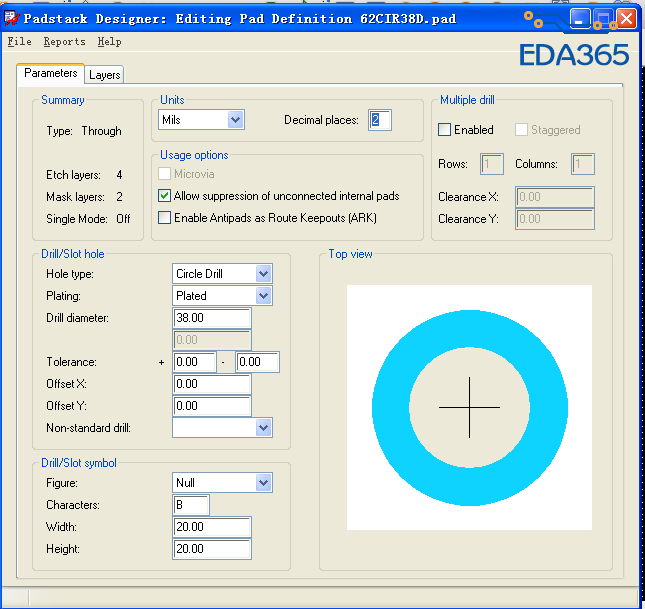The image size is (645, 609).
Task: Click the positive Tolerance field
Action: (195, 362)
